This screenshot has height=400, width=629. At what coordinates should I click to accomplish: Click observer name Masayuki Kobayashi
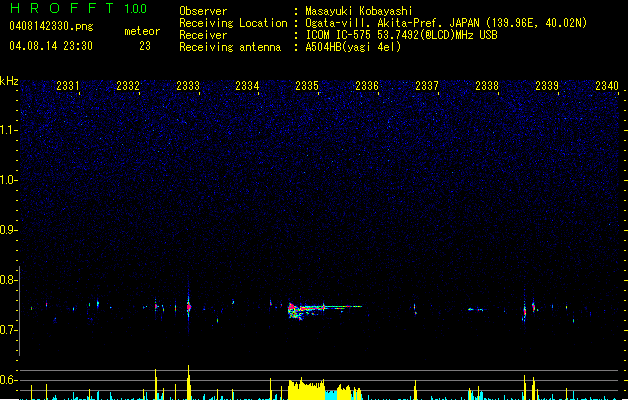point(359,11)
